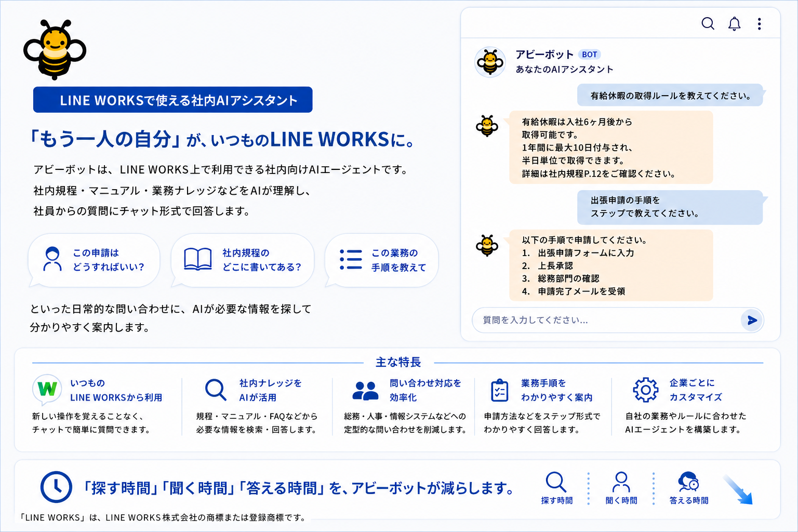Click the feature title 業務手順を わかりやすく案内
The height and width of the screenshot is (532, 798).
[557, 390]
